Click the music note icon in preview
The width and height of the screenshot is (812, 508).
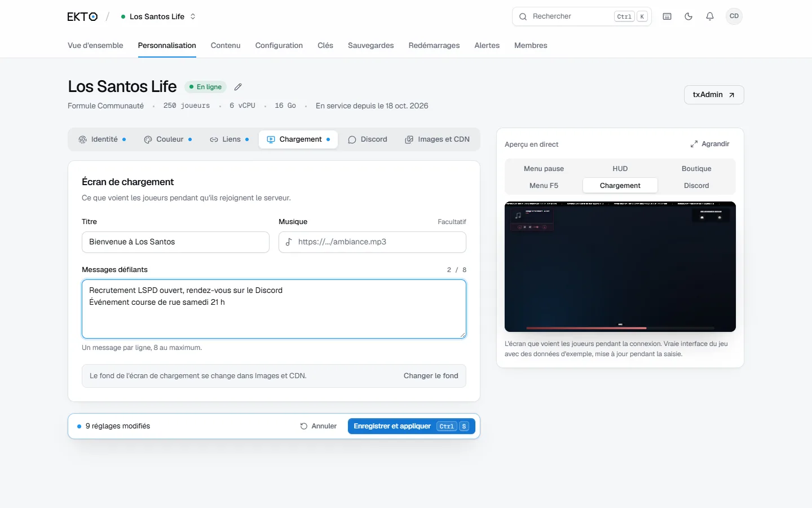(x=518, y=216)
